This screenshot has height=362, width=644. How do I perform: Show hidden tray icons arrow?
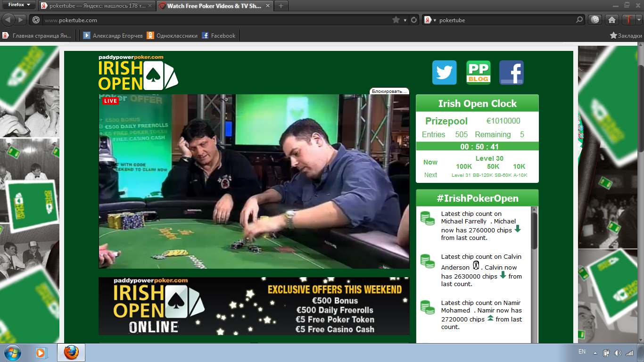(x=596, y=353)
